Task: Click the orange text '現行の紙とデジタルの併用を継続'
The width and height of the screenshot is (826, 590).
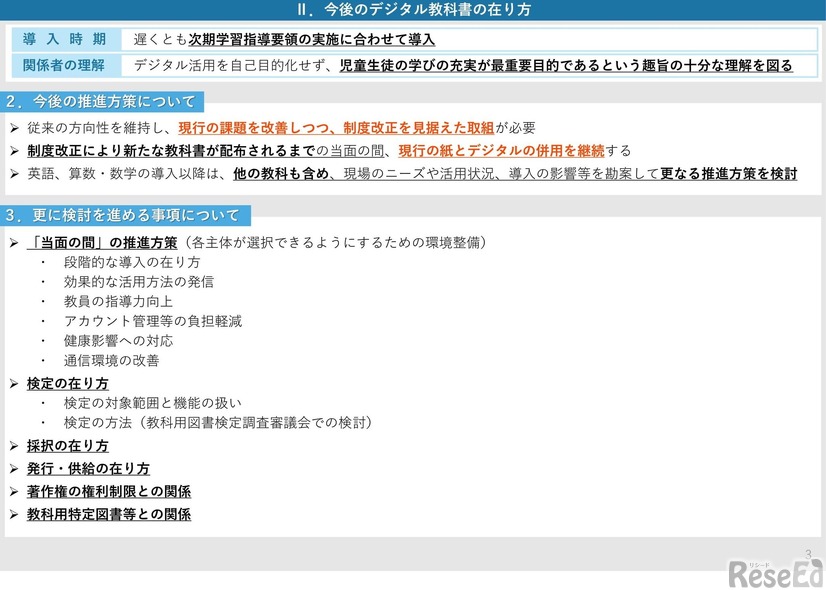Action: pos(502,151)
